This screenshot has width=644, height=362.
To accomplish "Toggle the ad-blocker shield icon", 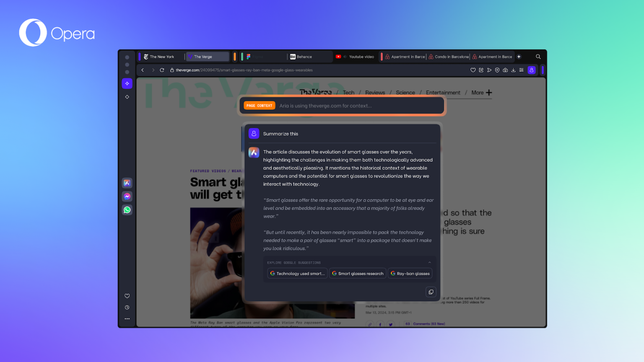I will coord(497,70).
